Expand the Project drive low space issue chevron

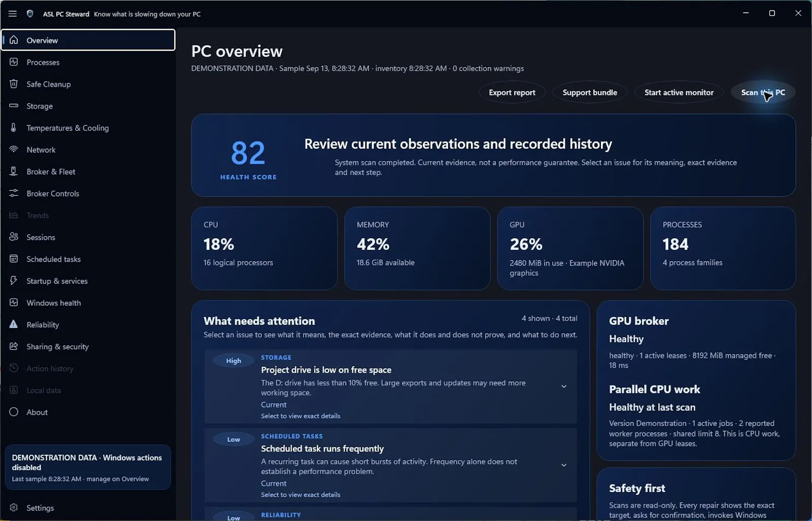[564, 386]
